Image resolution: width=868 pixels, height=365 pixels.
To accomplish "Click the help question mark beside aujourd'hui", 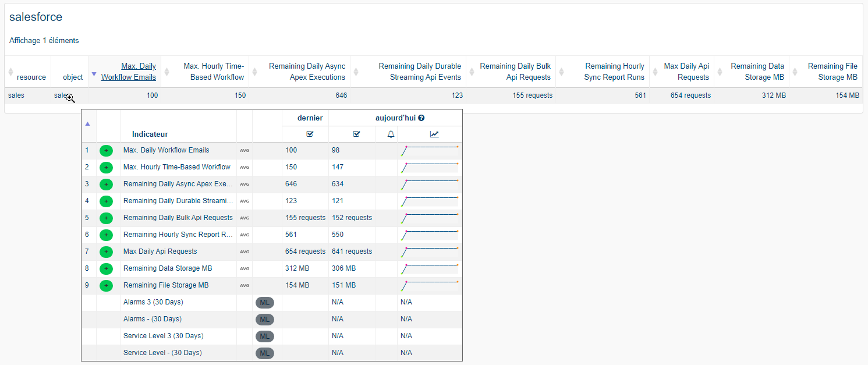I will point(421,118).
